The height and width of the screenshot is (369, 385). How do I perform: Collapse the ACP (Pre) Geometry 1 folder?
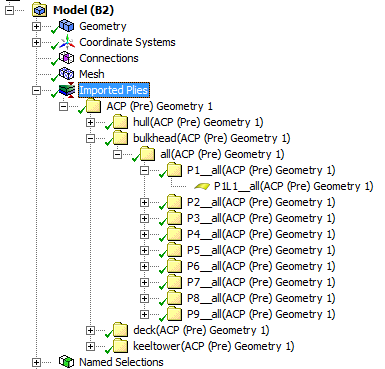(x=63, y=106)
